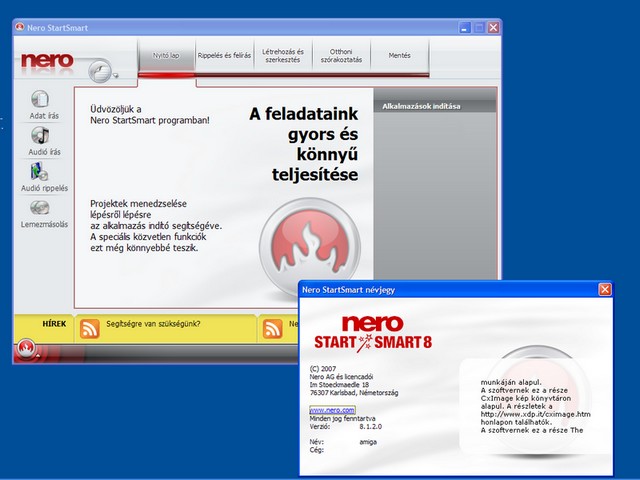Go to the Otthoni szórakoztatás tab
The image size is (640, 480).
coord(341,56)
